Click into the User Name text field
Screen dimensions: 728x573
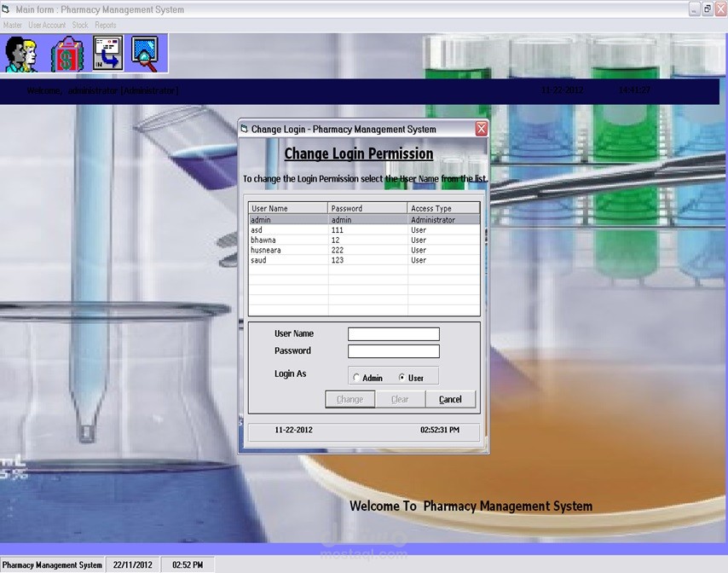[x=393, y=334]
